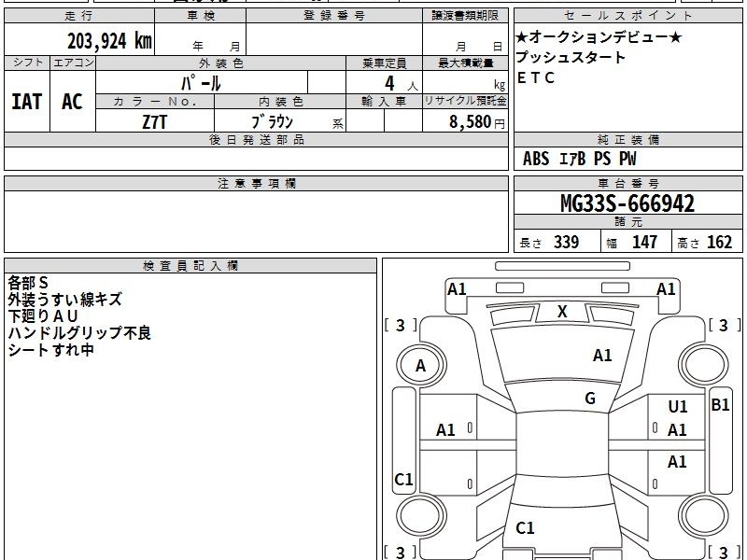Select the inspector note 各部S
Screen dimensions: 747x560
pyautogui.click(x=28, y=283)
